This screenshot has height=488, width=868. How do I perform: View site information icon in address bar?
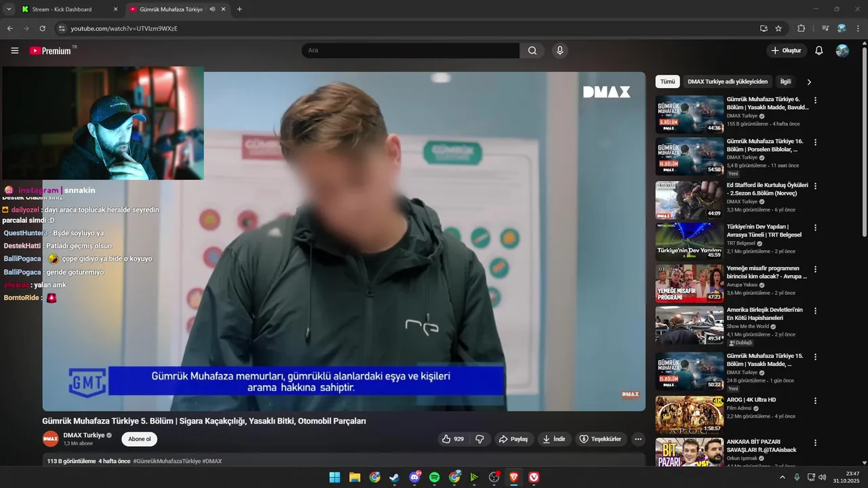[x=62, y=28]
